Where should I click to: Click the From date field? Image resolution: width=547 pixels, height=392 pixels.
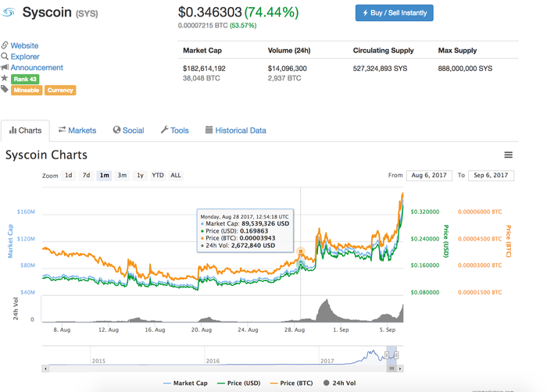tap(429, 176)
